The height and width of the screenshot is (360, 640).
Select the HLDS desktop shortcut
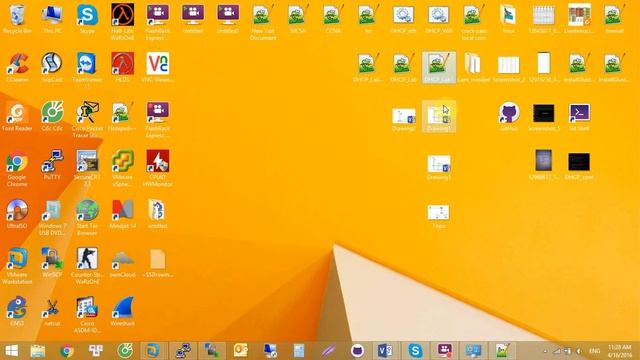pos(122,67)
